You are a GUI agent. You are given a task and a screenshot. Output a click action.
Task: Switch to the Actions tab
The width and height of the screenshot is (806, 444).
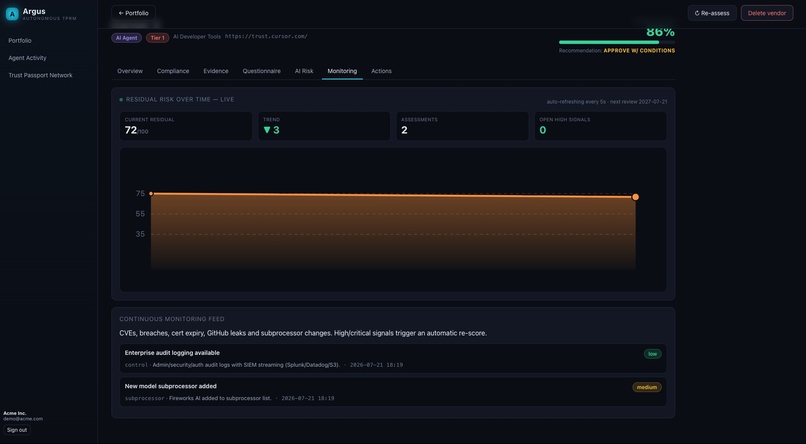(381, 71)
